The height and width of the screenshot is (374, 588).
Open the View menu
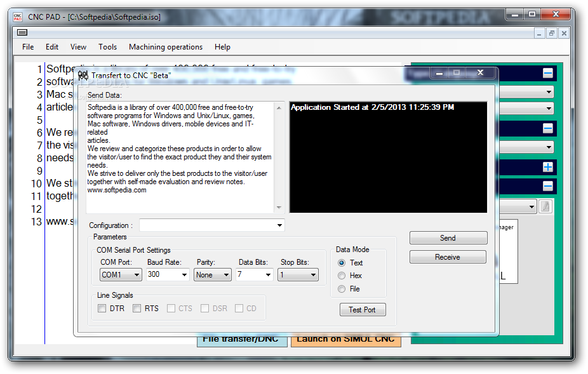tap(78, 47)
